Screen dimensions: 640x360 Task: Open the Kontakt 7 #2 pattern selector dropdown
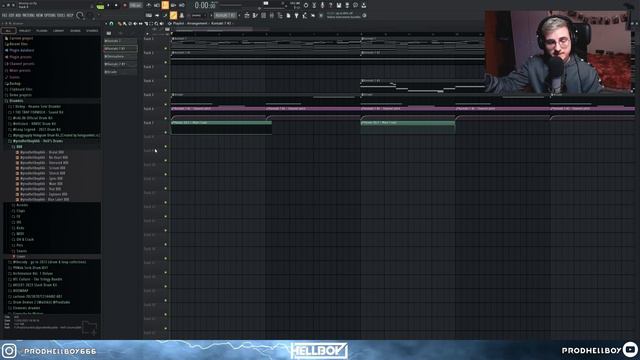(x=225, y=16)
